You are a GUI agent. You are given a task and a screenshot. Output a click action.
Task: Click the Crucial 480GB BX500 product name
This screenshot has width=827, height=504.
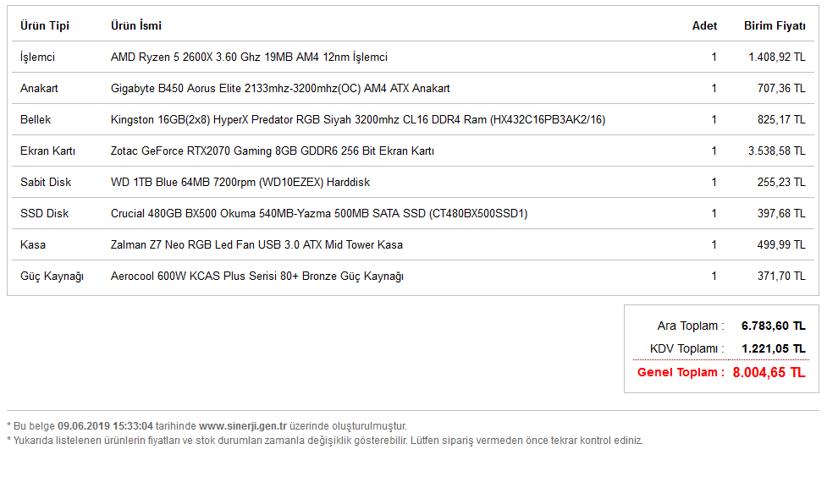point(319,214)
